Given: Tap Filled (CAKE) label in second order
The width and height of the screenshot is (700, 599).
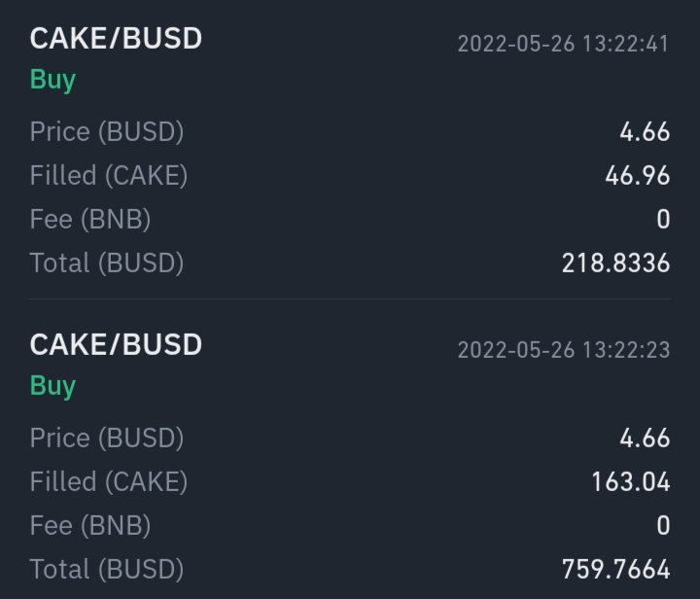Looking at the screenshot, I should click(x=109, y=482).
